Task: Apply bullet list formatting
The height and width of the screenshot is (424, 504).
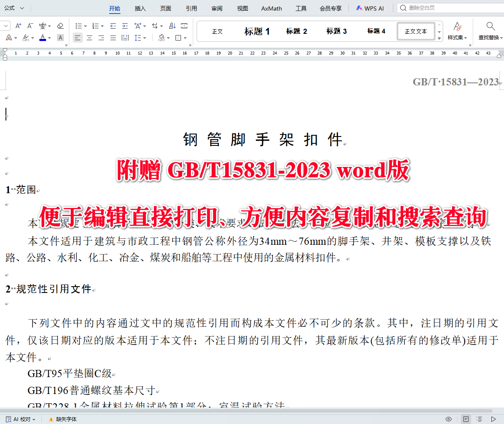Action: 79,26
